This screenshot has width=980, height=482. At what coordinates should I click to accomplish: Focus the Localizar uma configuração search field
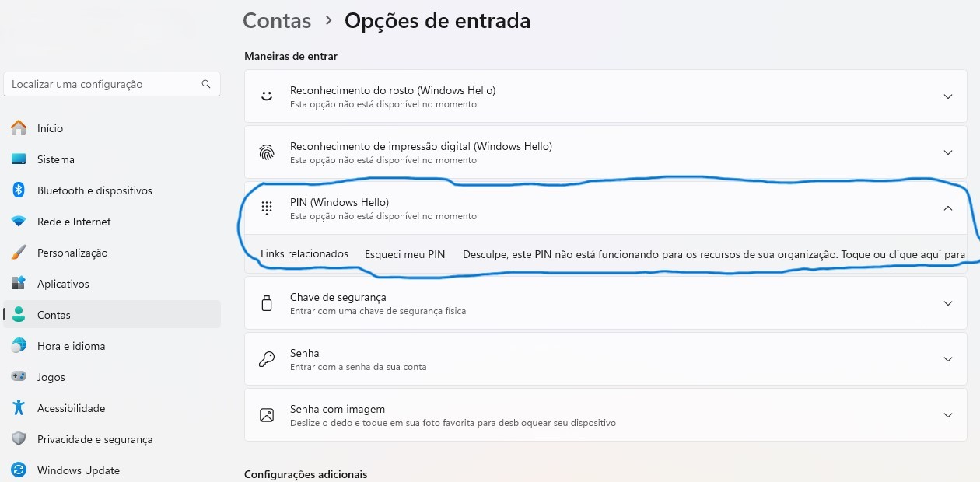[x=112, y=84]
